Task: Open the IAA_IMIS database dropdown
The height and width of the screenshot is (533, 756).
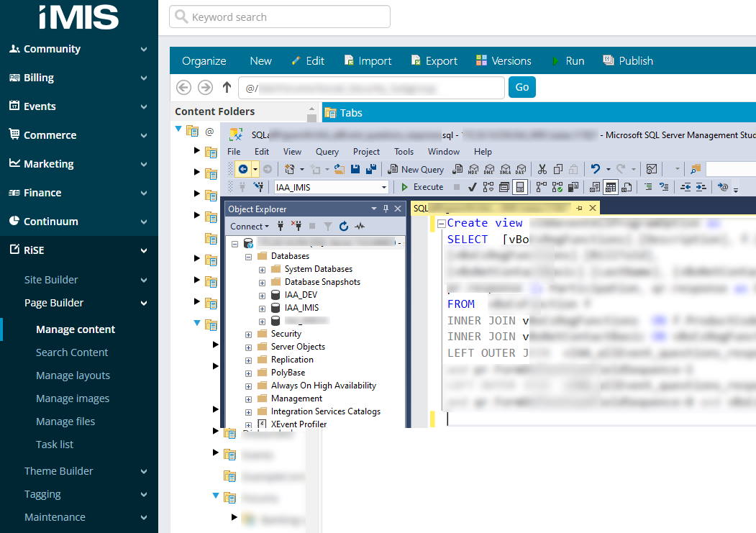Action: point(384,187)
